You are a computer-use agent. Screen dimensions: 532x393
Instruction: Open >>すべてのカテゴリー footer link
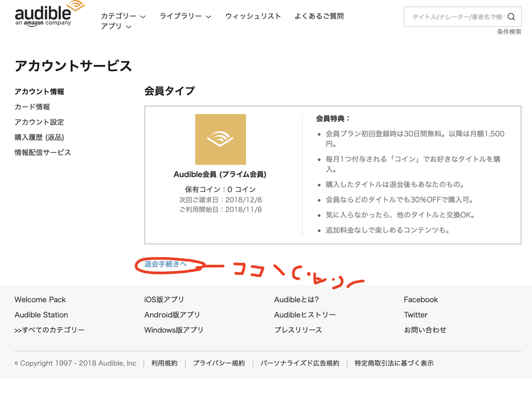click(49, 330)
